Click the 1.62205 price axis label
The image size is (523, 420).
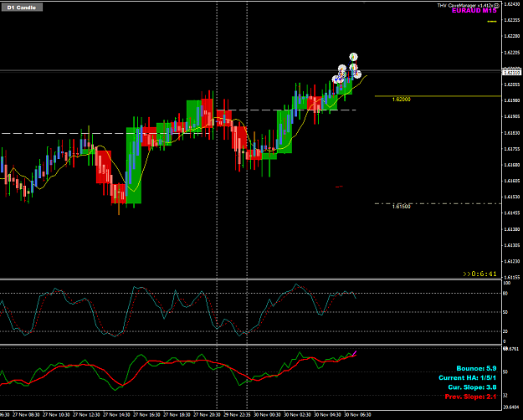tap(512, 53)
